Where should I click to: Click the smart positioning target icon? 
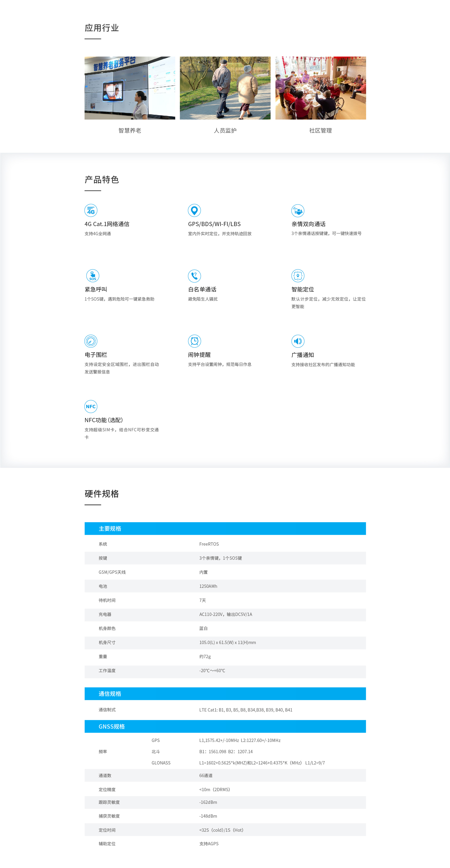coord(298,276)
